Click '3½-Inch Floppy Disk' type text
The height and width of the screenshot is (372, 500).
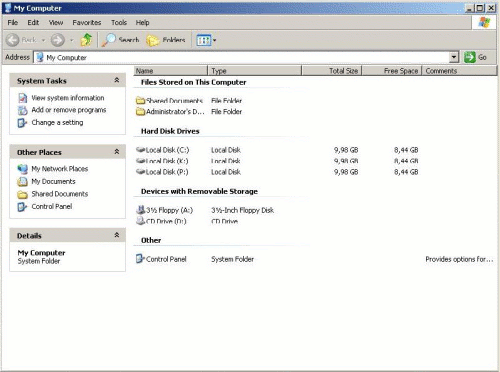click(242, 210)
